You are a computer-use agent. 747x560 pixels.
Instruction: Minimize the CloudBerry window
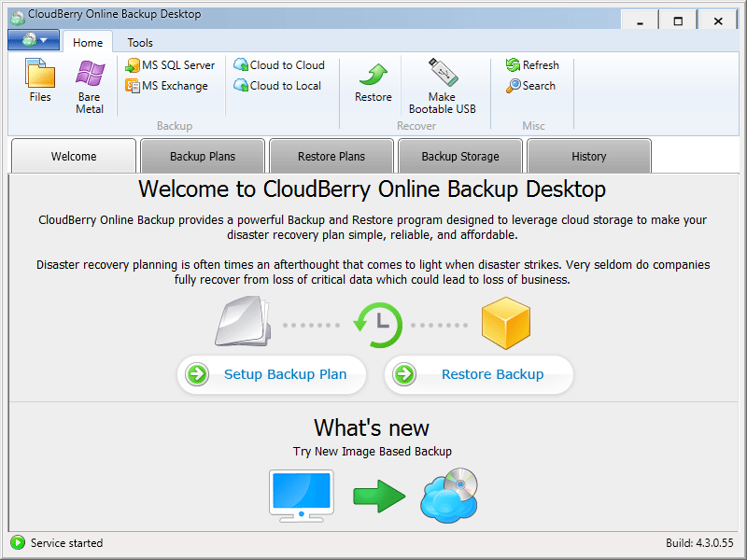coord(640,21)
